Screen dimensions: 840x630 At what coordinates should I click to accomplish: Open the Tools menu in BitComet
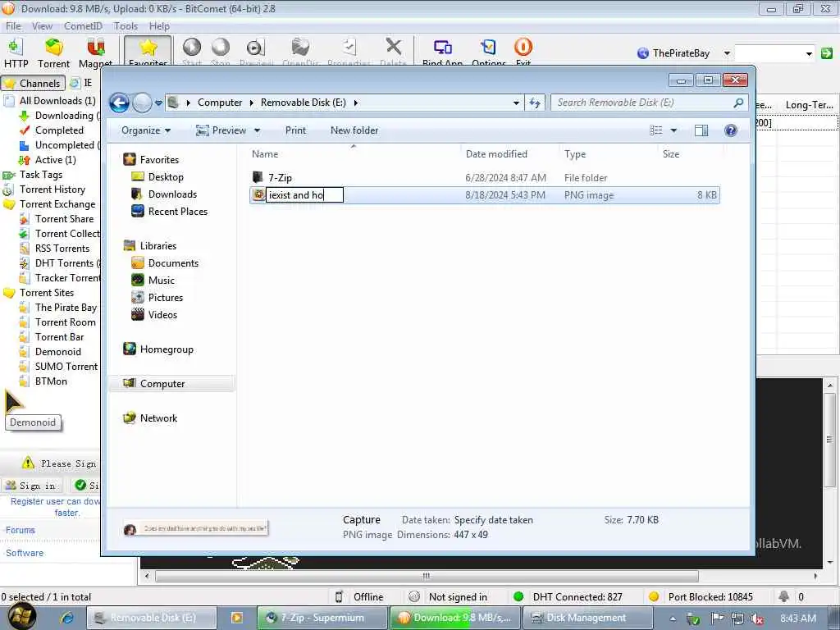(126, 25)
